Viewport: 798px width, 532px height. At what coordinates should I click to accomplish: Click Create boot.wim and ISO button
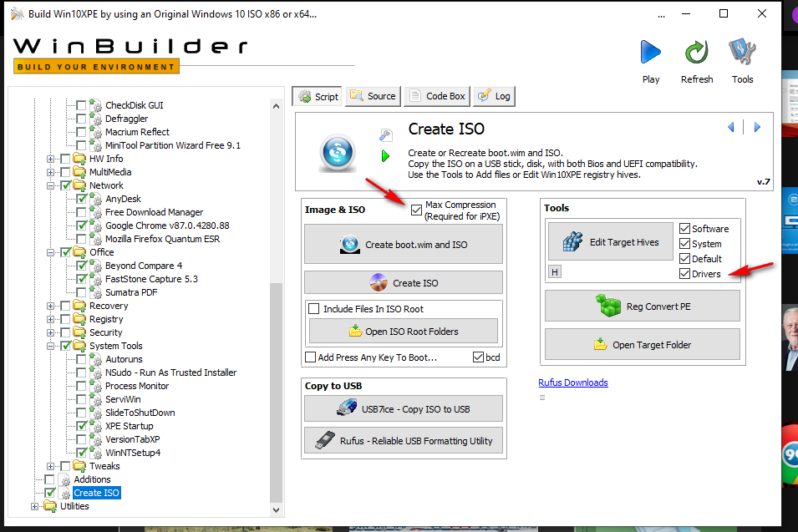[x=403, y=244]
